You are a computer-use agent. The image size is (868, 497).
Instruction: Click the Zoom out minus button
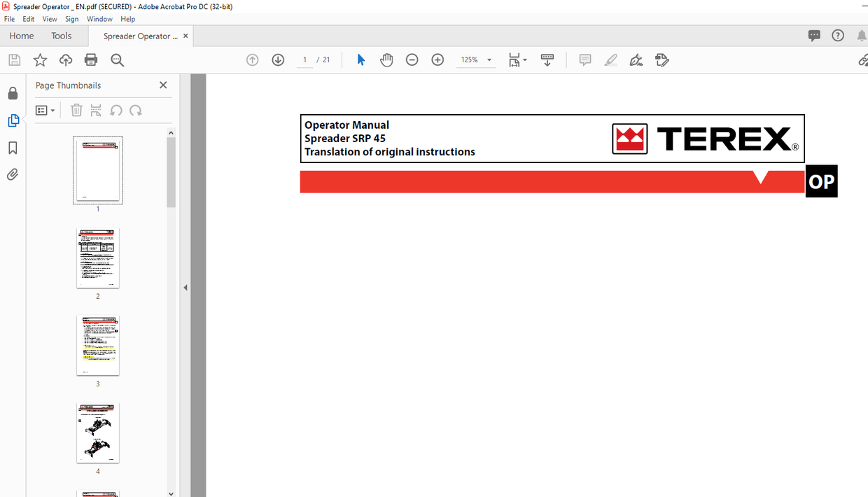(x=412, y=60)
